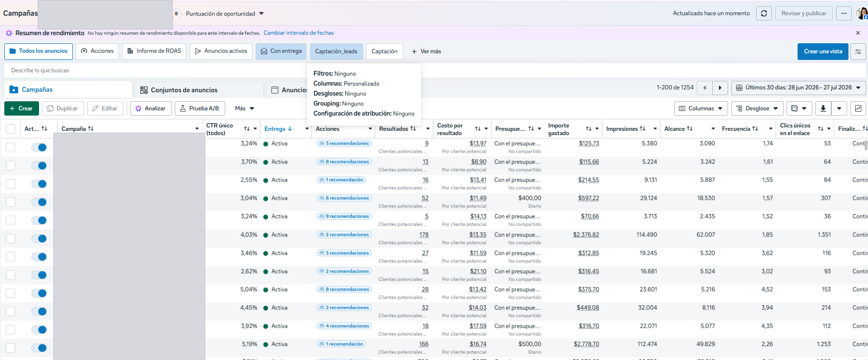
Task: Open the Informe de ROAS view
Action: (x=154, y=51)
